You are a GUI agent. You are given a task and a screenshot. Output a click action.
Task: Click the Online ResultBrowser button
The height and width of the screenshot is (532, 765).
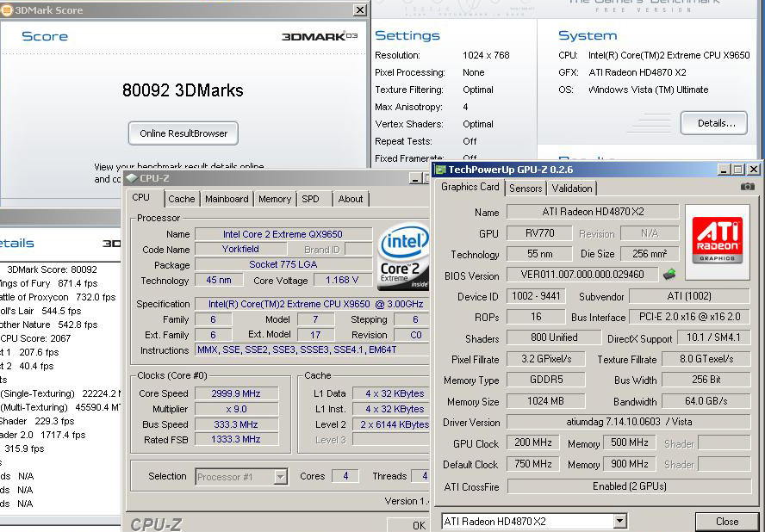[x=183, y=133]
